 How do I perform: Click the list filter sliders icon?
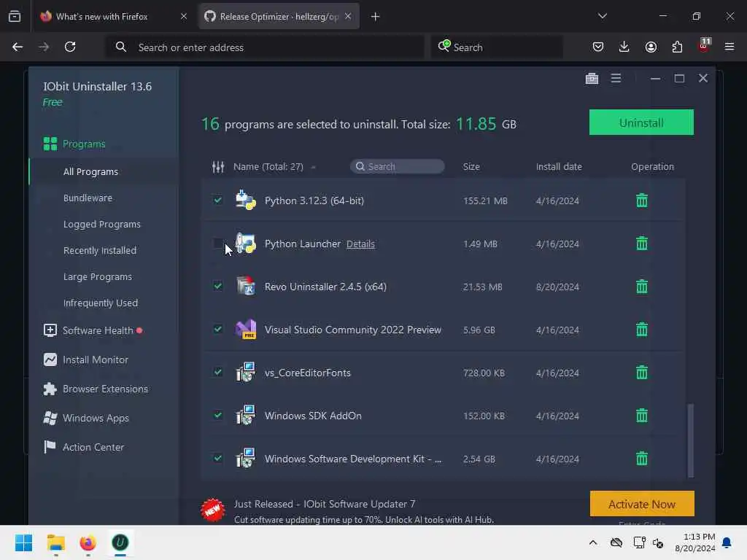(x=218, y=167)
